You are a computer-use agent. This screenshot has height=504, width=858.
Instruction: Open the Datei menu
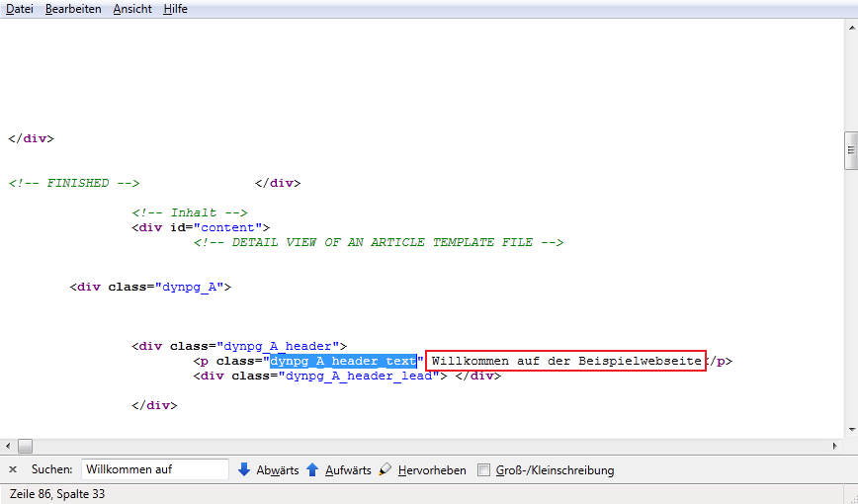[20, 9]
